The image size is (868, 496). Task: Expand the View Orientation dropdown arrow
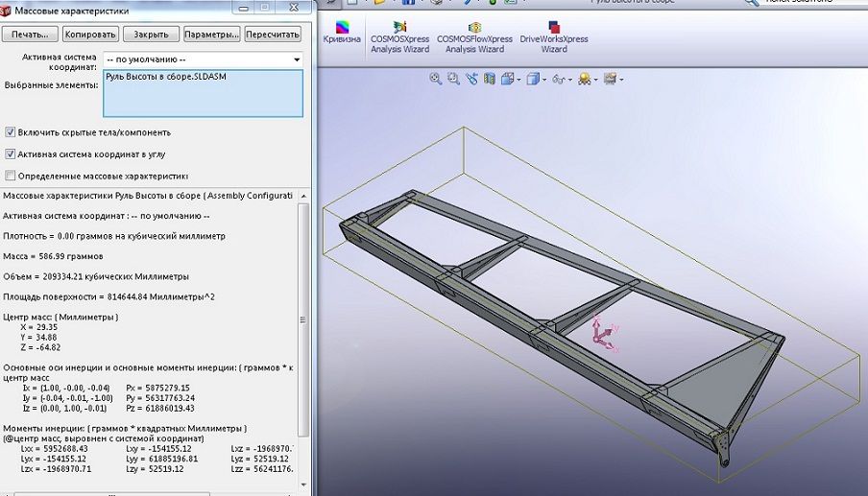(518, 79)
